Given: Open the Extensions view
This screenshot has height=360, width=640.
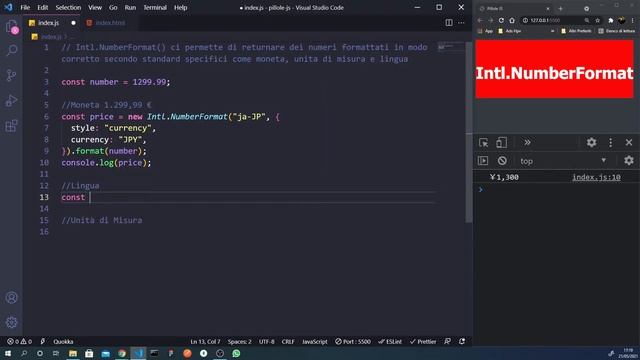Looking at the screenshot, I should point(12,125).
